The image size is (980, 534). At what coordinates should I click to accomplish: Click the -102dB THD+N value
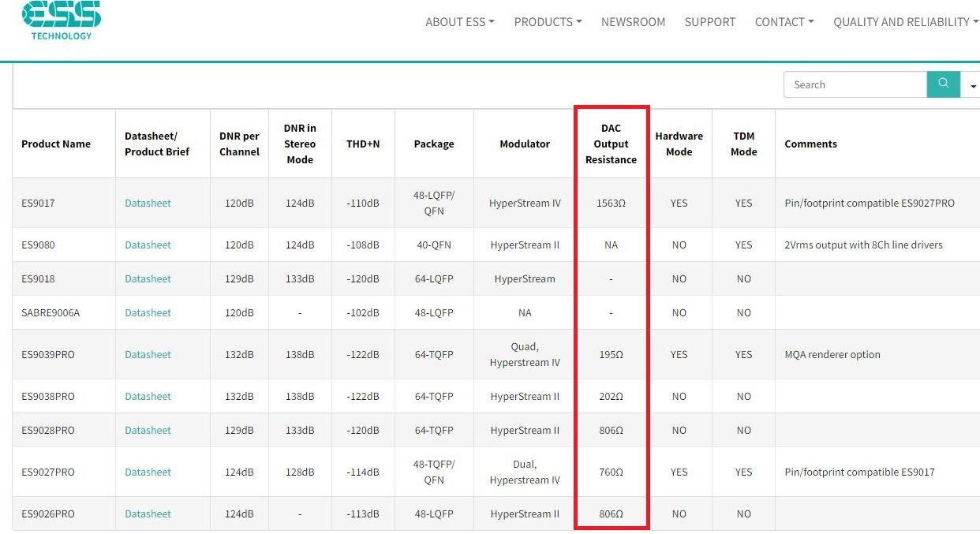point(363,312)
